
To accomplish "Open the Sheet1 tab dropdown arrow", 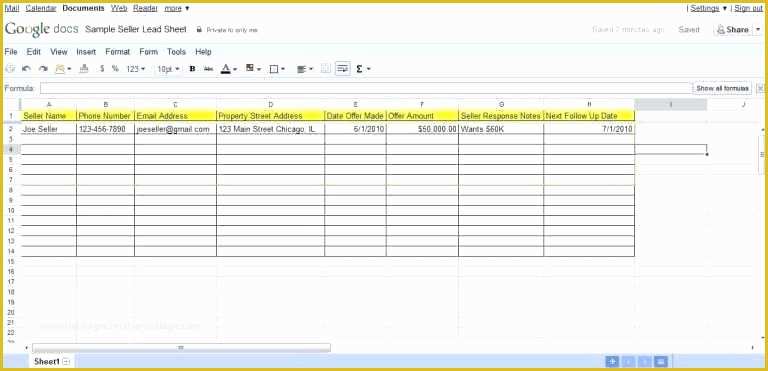I will (x=67, y=362).
